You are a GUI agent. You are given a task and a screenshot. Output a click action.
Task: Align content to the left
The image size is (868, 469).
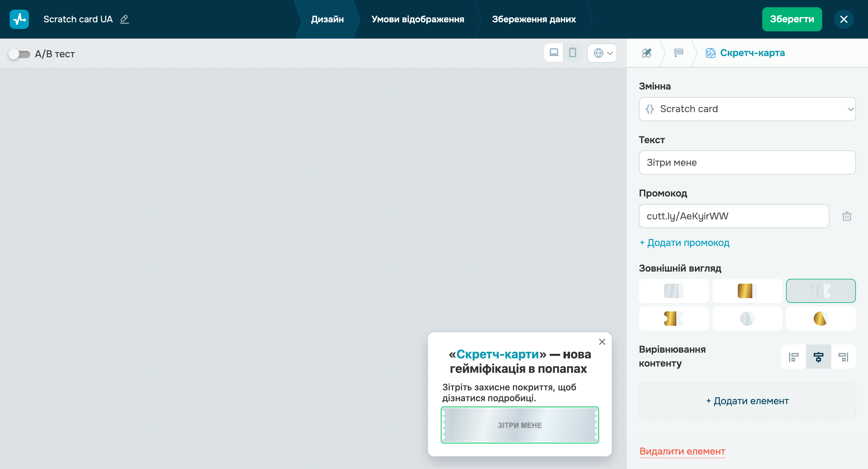click(x=794, y=357)
